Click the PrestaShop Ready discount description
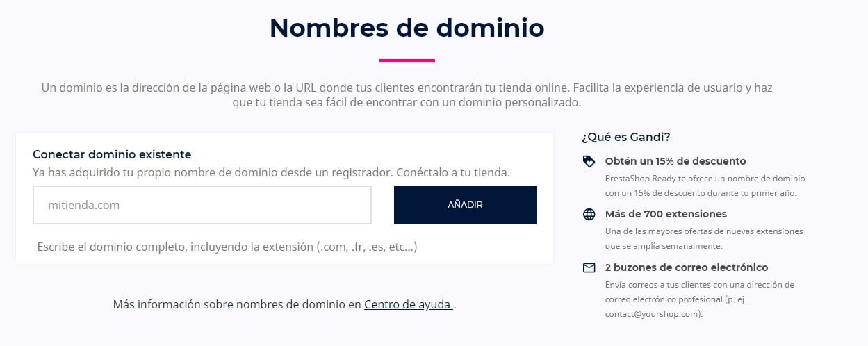 705,186
